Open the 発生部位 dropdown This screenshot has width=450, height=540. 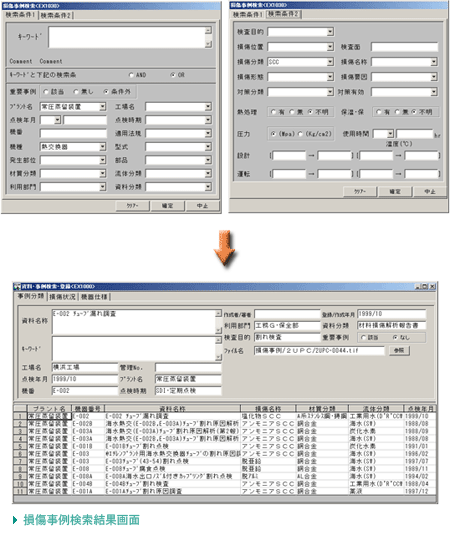(x=102, y=160)
